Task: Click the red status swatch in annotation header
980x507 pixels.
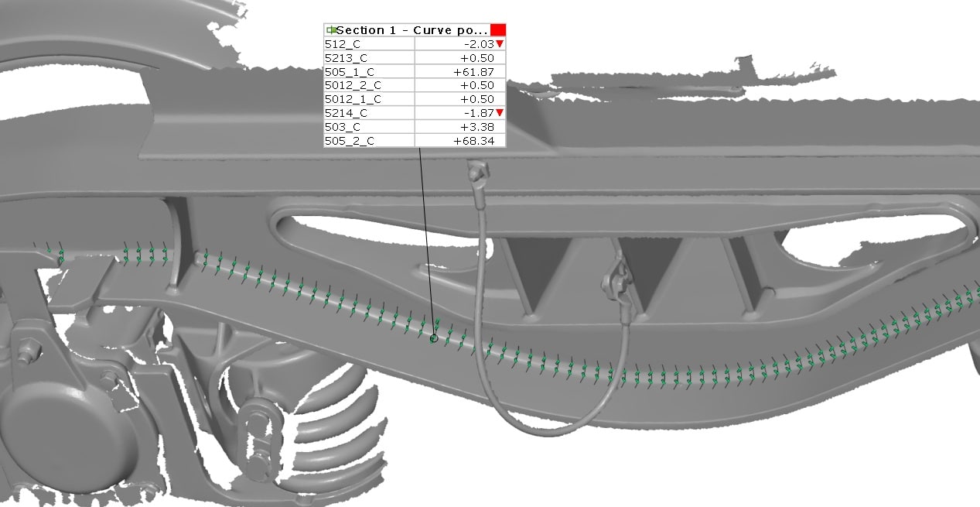Action: (x=498, y=30)
